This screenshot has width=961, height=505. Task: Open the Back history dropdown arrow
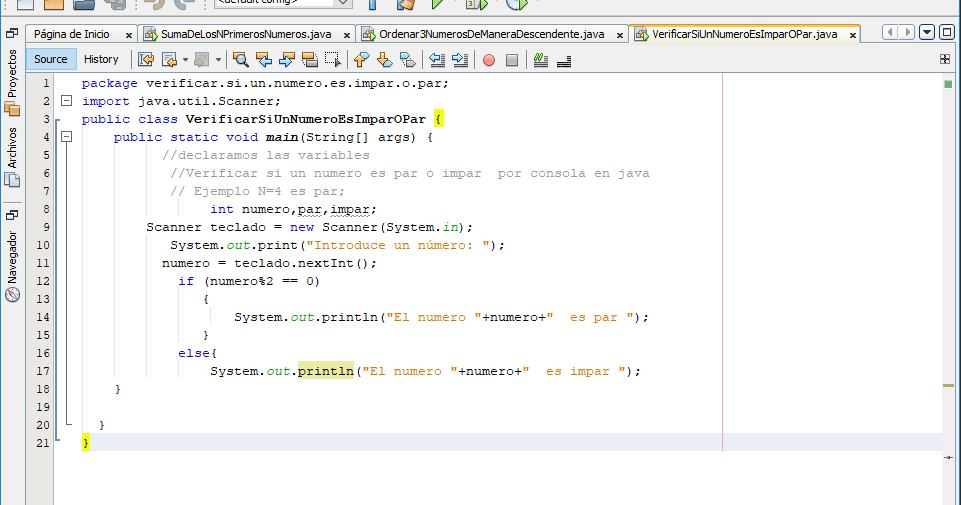(x=185, y=60)
